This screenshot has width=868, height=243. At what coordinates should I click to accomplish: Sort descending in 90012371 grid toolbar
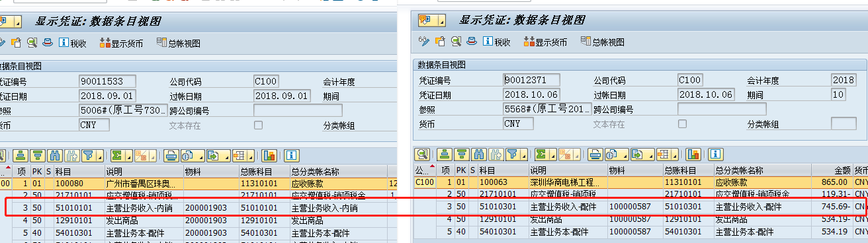pos(461,154)
